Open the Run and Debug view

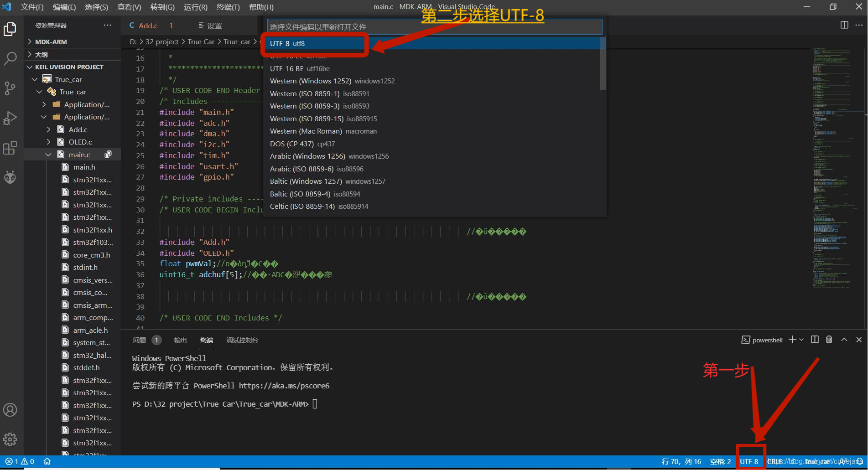(10, 118)
